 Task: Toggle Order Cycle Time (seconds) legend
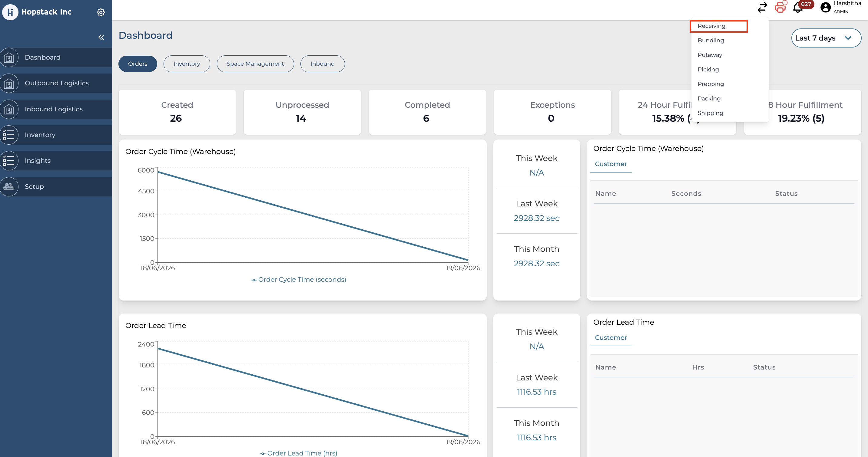point(299,280)
